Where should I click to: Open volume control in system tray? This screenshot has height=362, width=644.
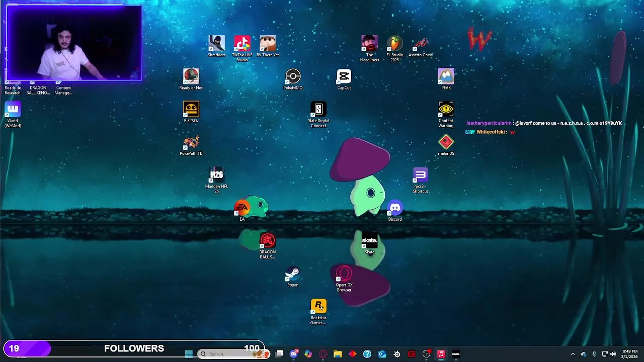coord(613,354)
